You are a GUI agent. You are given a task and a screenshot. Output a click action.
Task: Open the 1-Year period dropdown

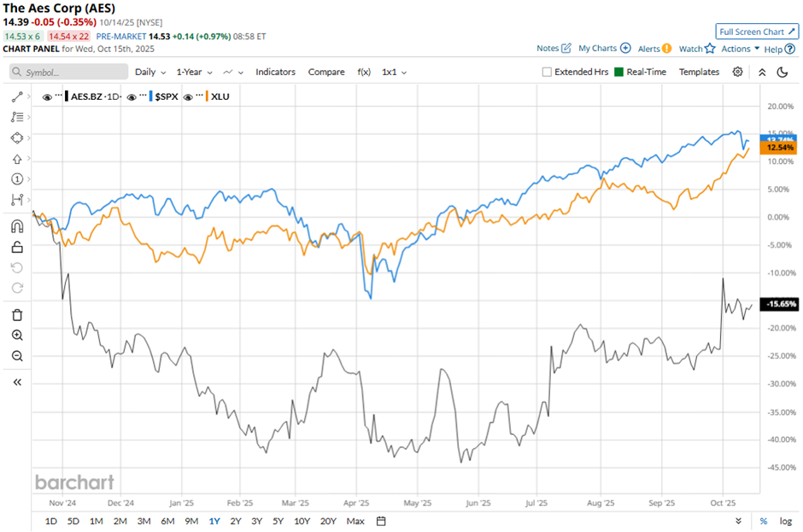(194, 73)
